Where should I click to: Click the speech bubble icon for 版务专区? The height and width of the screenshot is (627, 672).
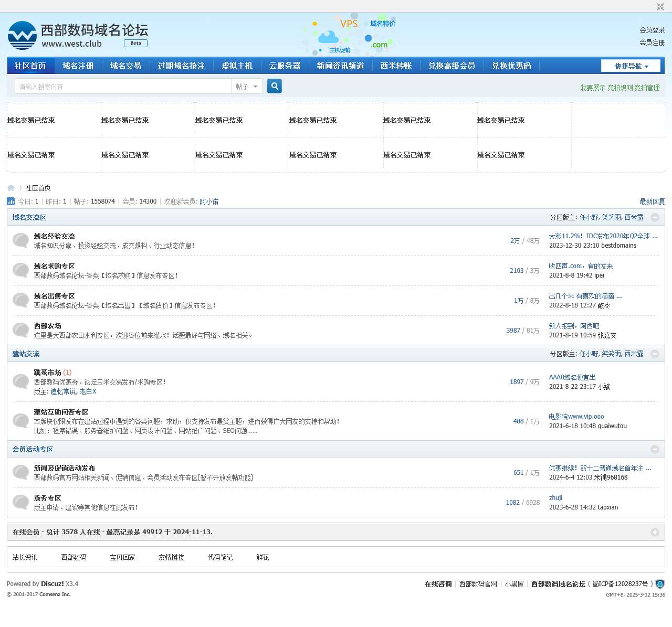click(x=21, y=502)
